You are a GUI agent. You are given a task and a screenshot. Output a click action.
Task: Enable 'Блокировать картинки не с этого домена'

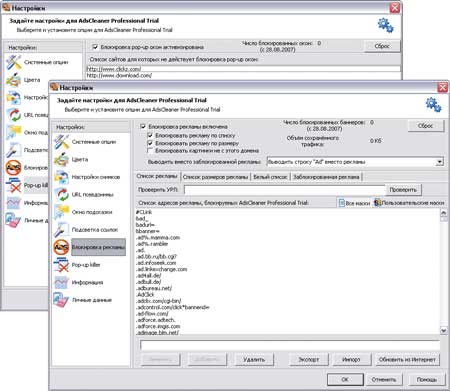click(x=150, y=151)
